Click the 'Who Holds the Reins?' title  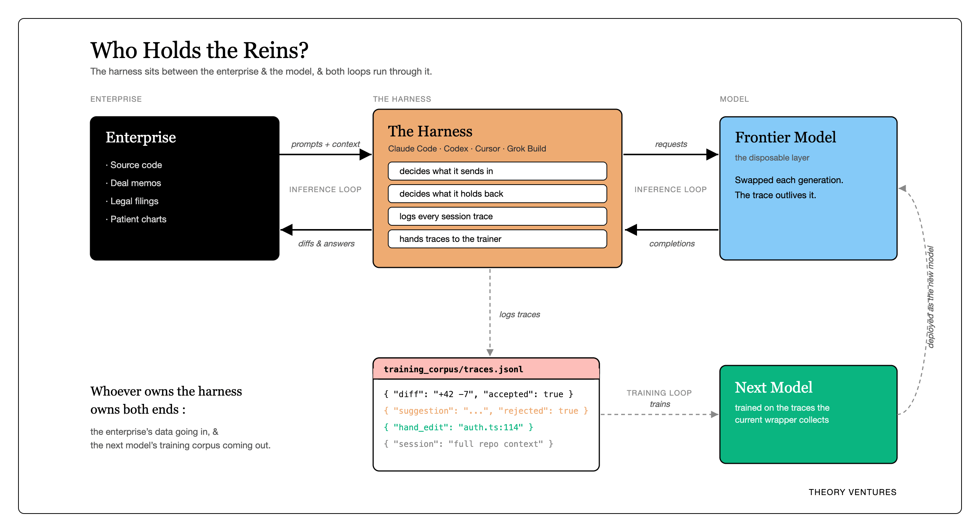pyautogui.click(x=199, y=50)
